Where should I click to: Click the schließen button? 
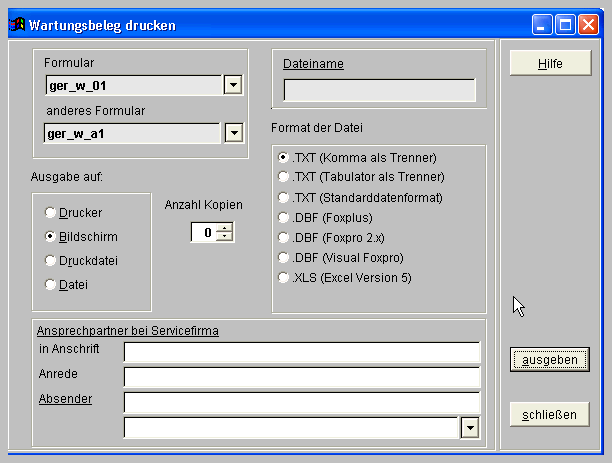point(549,414)
